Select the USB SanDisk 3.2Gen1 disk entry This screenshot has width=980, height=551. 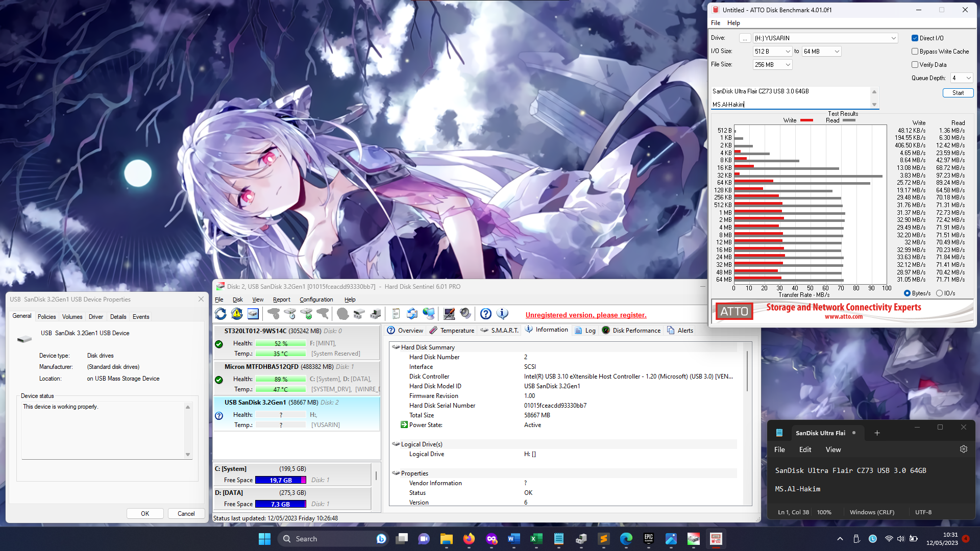[x=296, y=414]
